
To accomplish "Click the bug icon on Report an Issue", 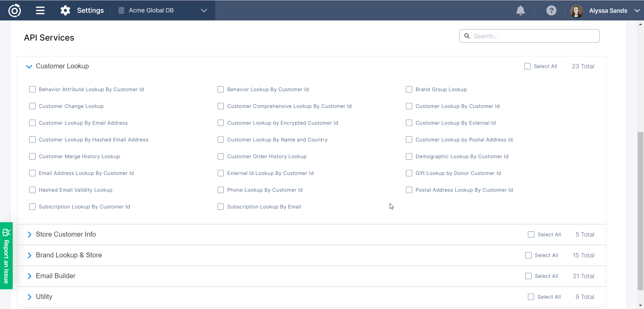I will click(6, 232).
